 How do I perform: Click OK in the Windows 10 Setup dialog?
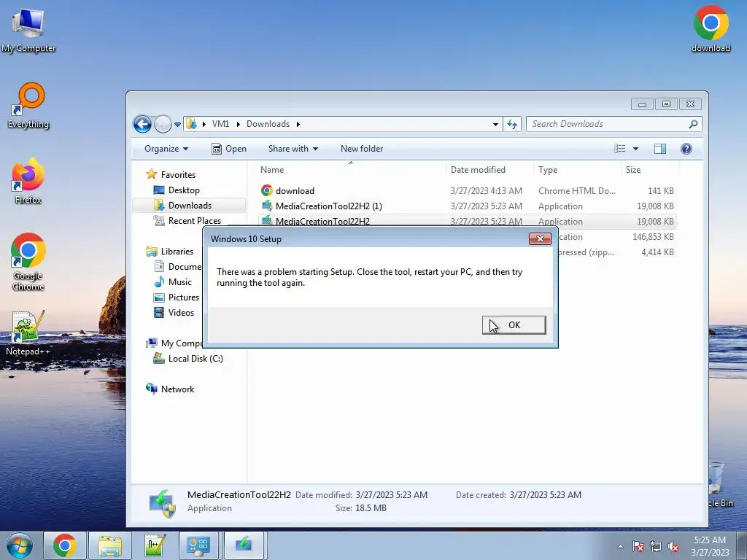[514, 324]
